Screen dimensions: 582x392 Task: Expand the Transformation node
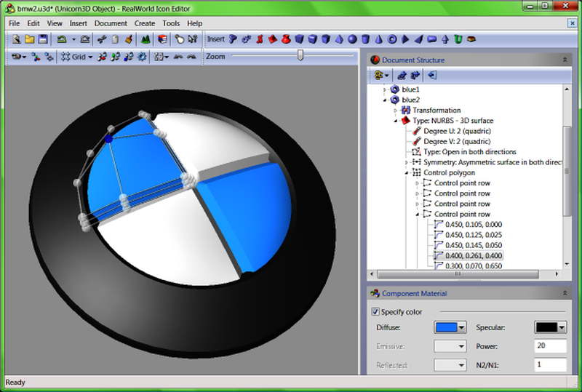tap(395, 111)
